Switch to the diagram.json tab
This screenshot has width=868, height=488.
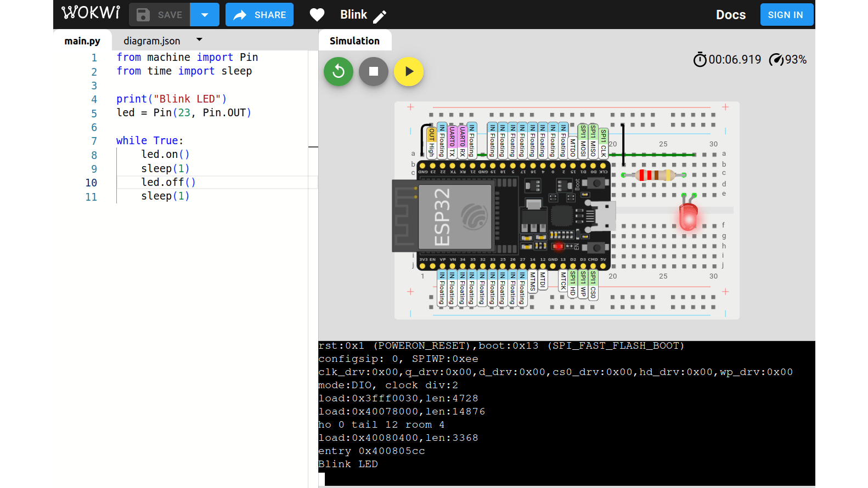click(x=151, y=41)
